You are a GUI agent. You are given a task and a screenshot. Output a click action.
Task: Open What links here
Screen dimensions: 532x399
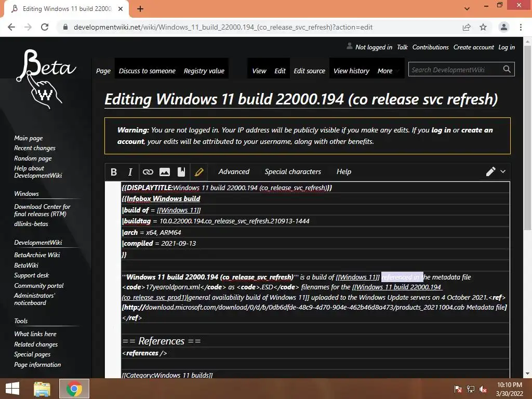[35, 334]
